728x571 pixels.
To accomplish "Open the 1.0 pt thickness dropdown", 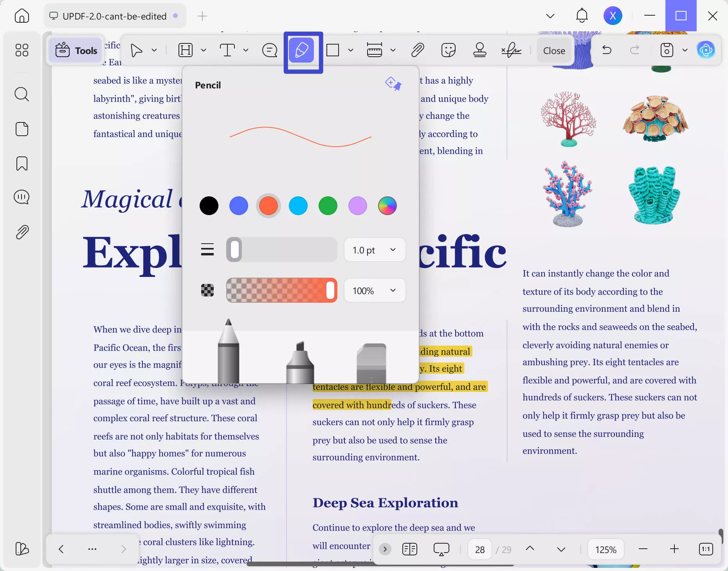I will [375, 250].
